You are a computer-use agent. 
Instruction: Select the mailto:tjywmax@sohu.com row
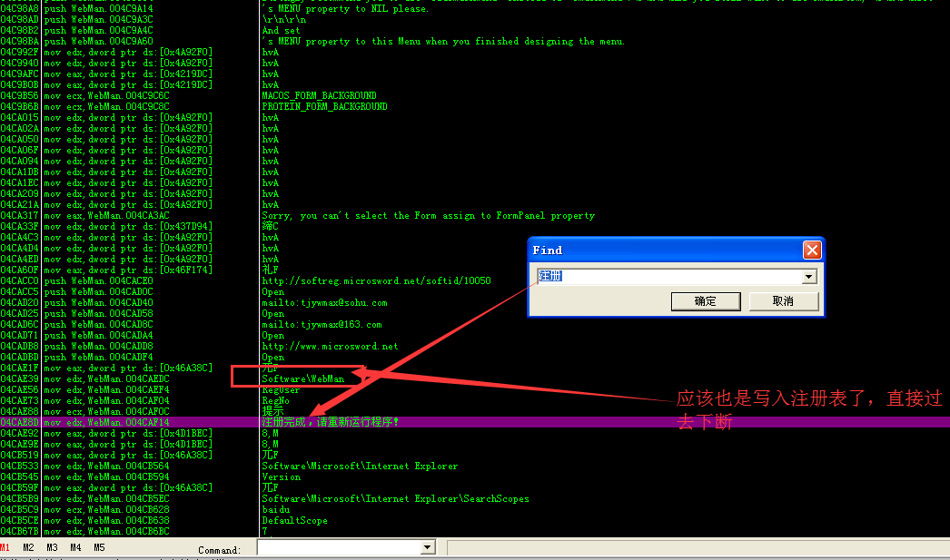coord(323,303)
